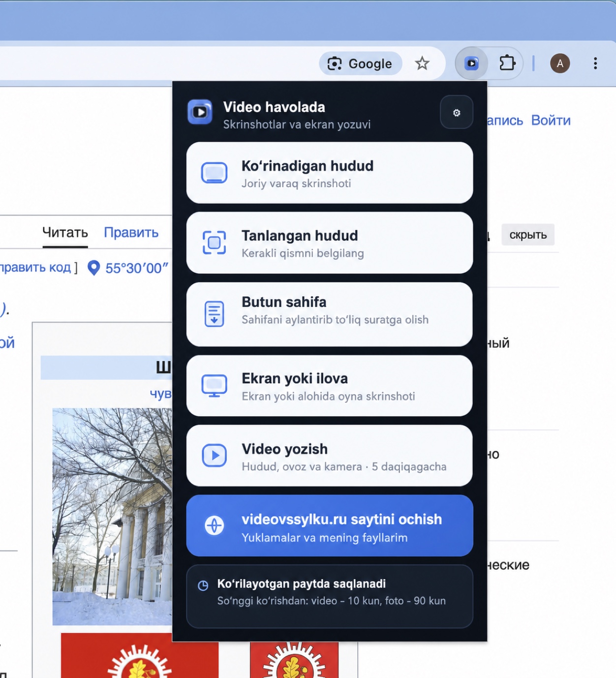Screen dimensions: 616x678
Task: Open the videovssylku.ru site button
Action: click(x=330, y=525)
